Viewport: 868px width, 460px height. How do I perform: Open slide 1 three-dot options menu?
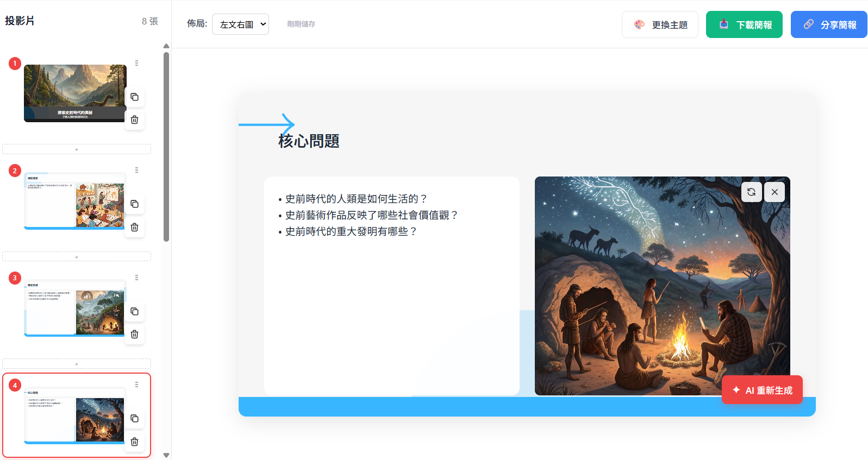[x=136, y=64]
